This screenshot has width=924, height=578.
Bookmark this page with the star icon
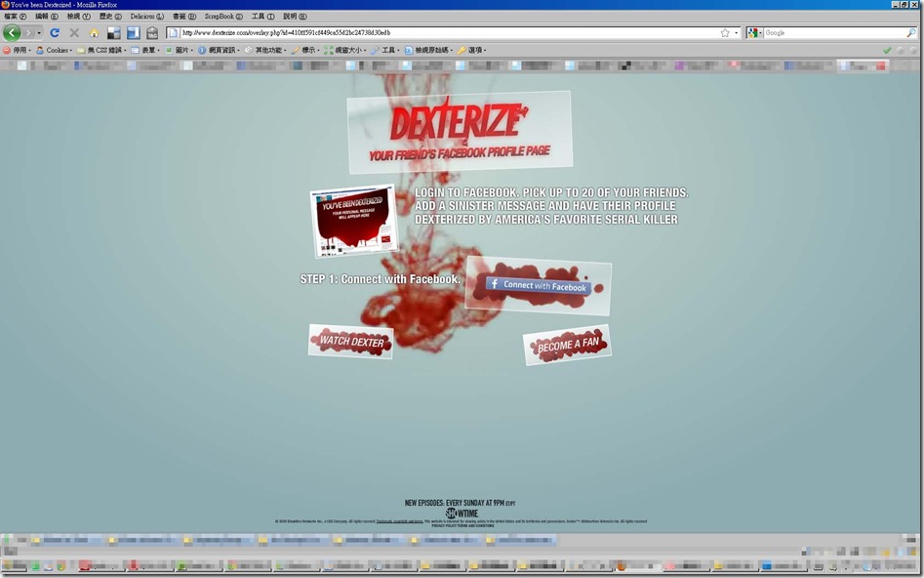pyautogui.click(x=725, y=32)
